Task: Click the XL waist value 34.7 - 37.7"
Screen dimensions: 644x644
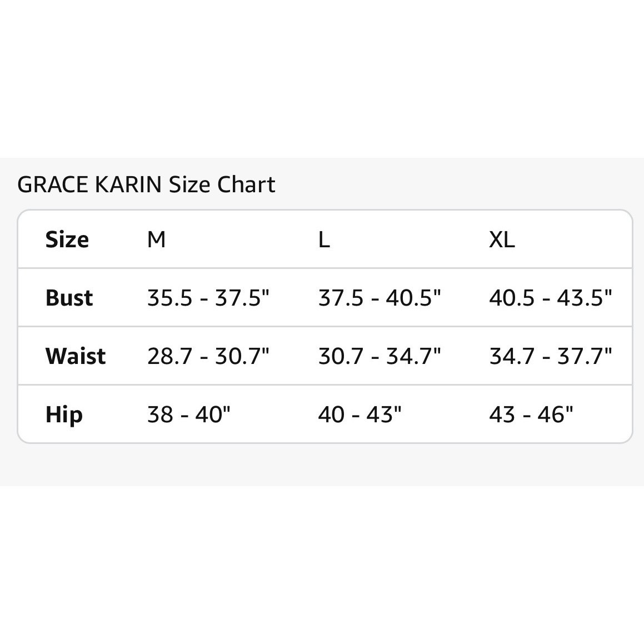Action: coord(551,356)
